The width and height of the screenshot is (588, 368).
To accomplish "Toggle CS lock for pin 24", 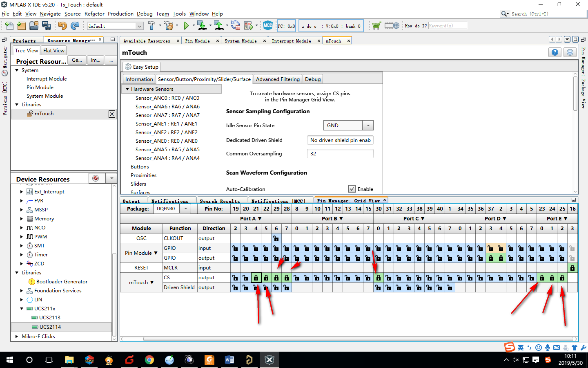I will coord(552,278).
